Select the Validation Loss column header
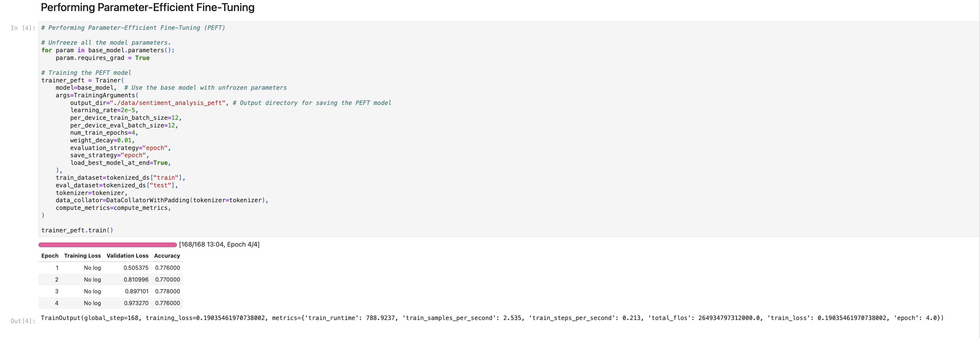The height and width of the screenshot is (338, 980). tap(127, 256)
